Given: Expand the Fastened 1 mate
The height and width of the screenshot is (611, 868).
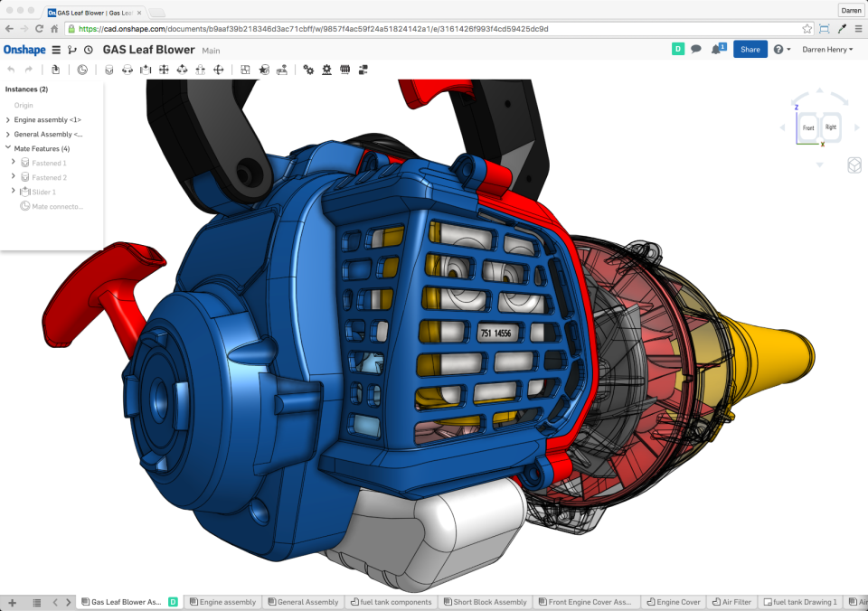Looking at the screenshot, I should pyautogui.click(x=14, y=163).
